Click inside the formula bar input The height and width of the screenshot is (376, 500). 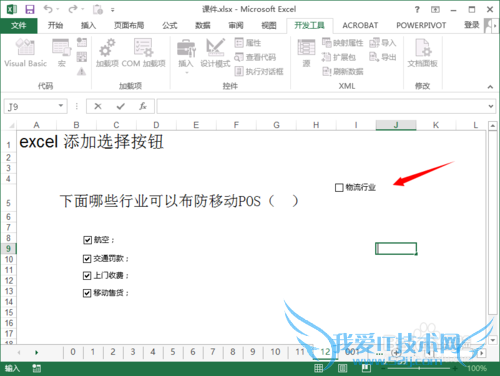(321, 106)
